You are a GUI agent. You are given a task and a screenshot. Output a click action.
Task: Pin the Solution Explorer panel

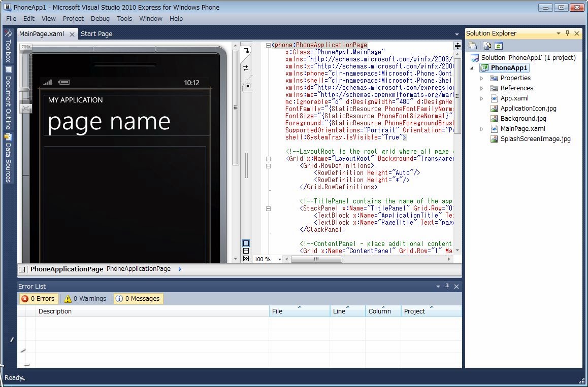pos(567,33)
